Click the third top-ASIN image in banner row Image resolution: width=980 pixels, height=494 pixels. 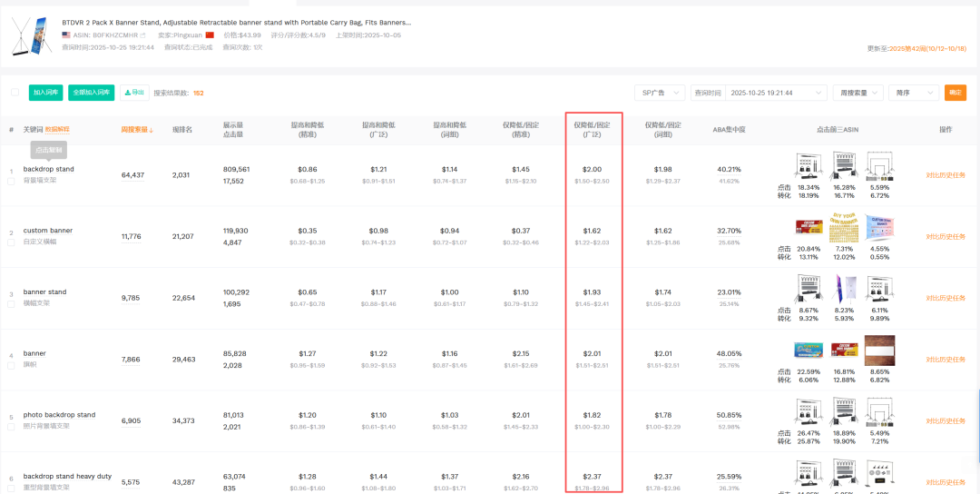(878, 349)
